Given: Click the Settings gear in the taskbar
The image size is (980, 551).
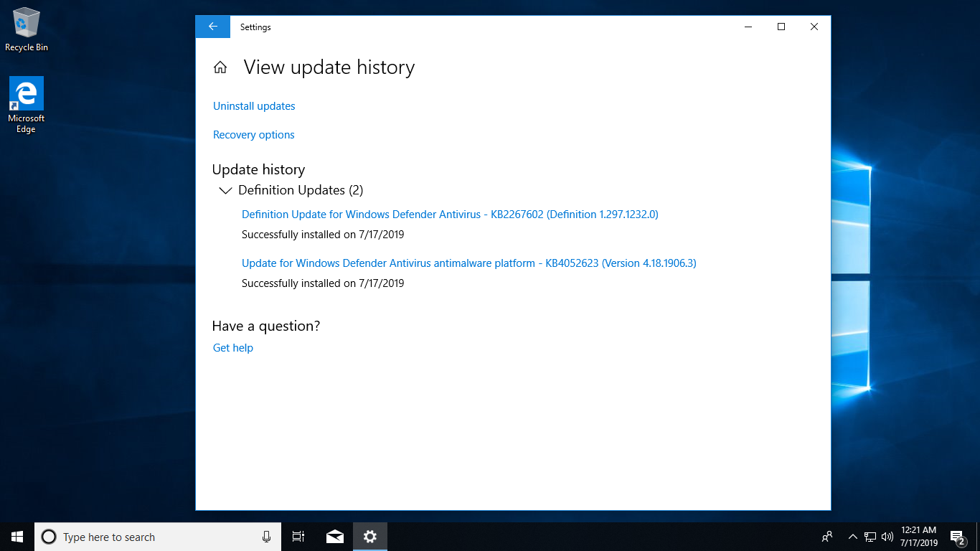Looking at the screenshot, I should (x=369, y=537).
